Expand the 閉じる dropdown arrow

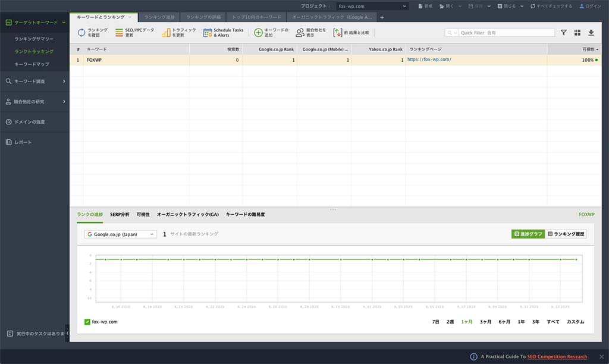522,6
